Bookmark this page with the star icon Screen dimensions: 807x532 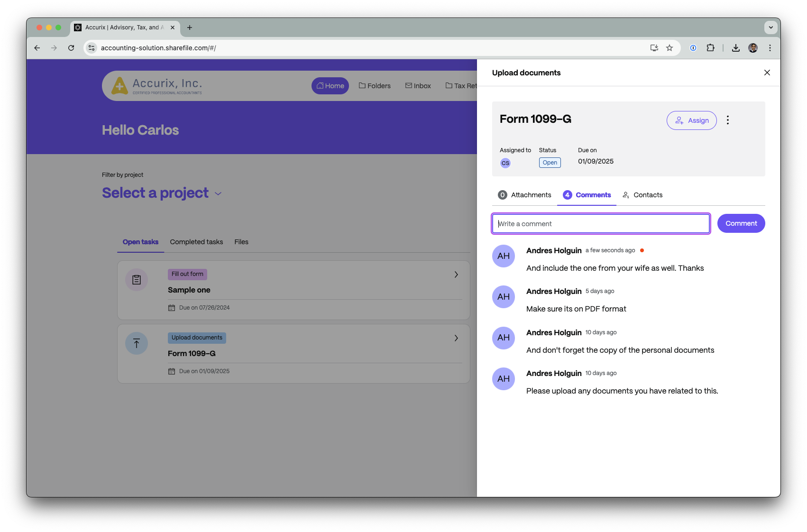click(669, 48)
